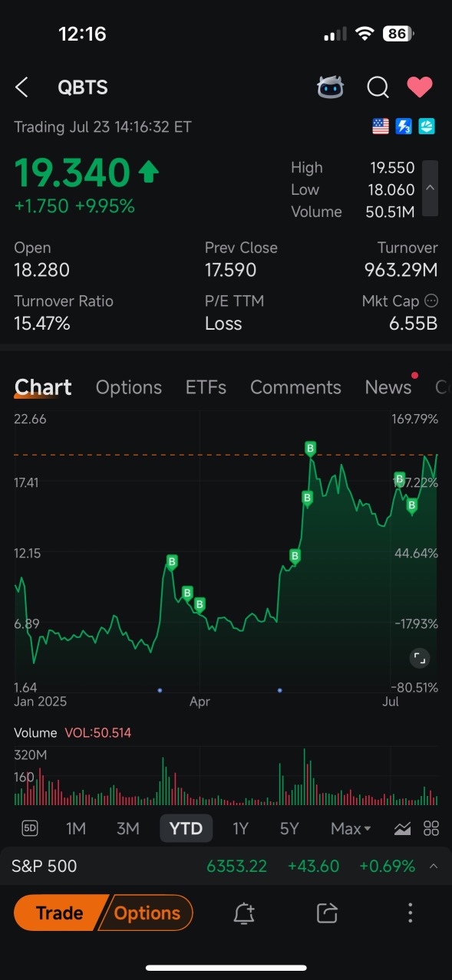
Task: Expand chart to fullscreen icon
Action: [419, 658]
